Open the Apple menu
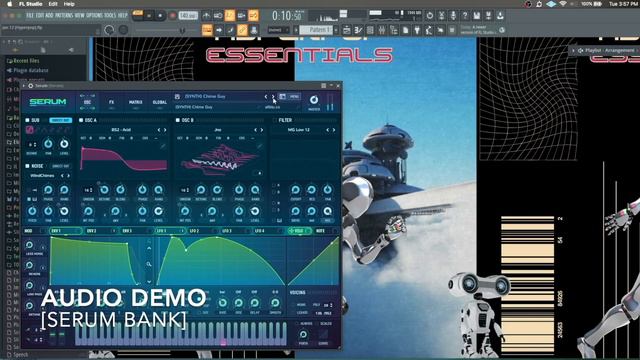This screenshot has width=640, height=360. pyautogui.click(x=9, y=4)
